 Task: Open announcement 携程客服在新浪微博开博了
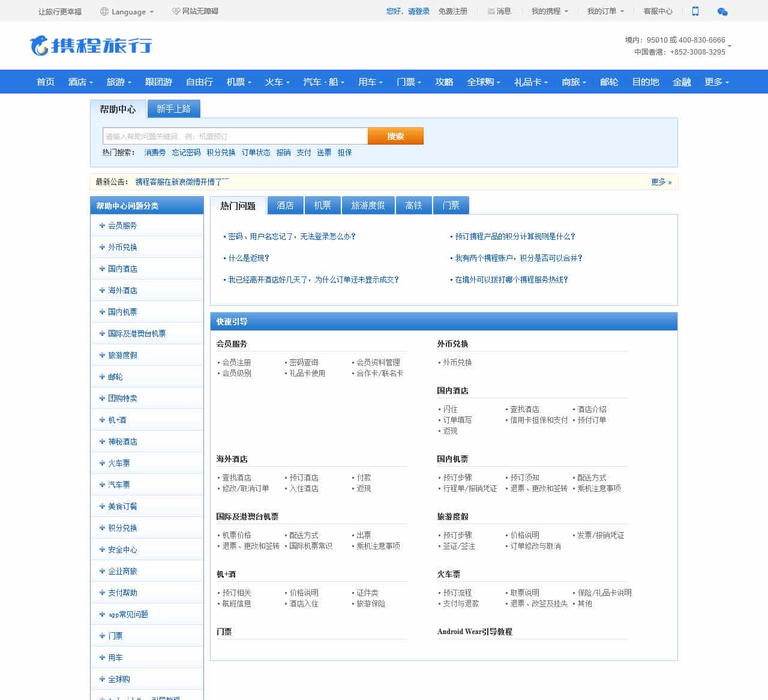pos(182,182)
